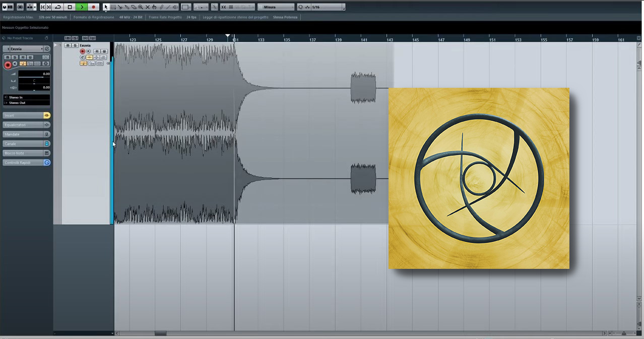Go to previous marker in transport
Image resolution: width=644 pixels, height=339 pixels.
coord(42,7)
